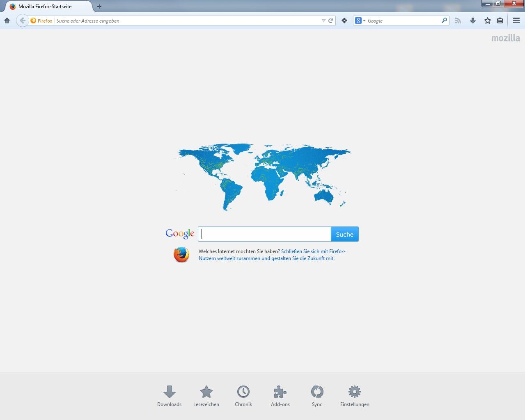Click the magnifier icon in search box

pyautogui.click(x=444, y=21)
